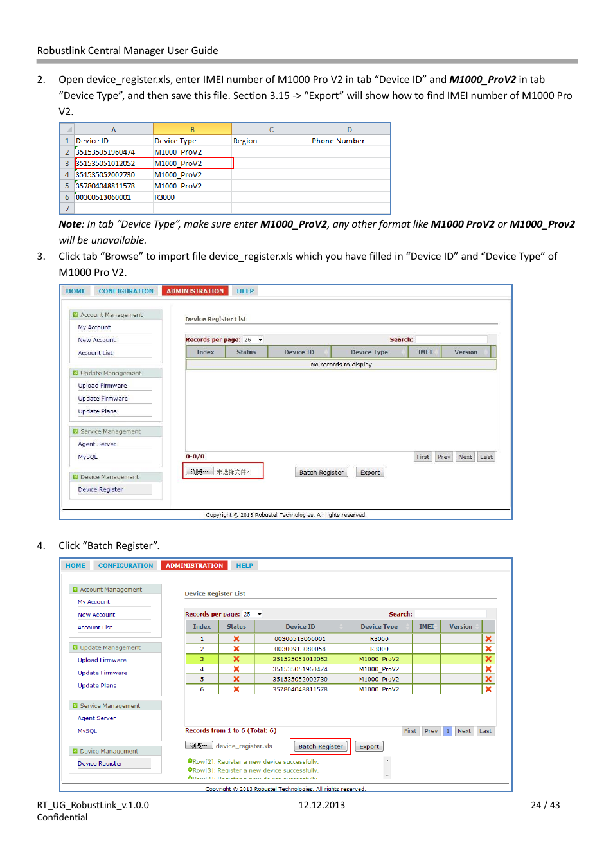Select ADMINISTRATION tab in step 4 screenshot
The height and width of the screenshot is (868, 613).
point(195,566)
